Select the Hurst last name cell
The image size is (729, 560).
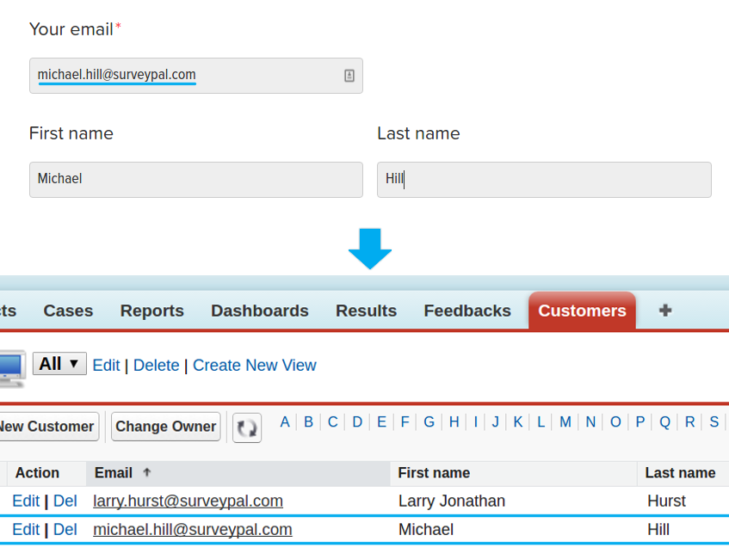[666, 501]
